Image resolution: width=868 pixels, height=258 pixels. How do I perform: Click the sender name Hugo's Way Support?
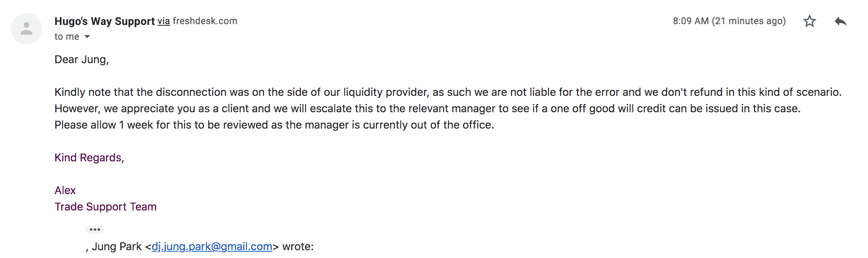click(x=105, y=21)
